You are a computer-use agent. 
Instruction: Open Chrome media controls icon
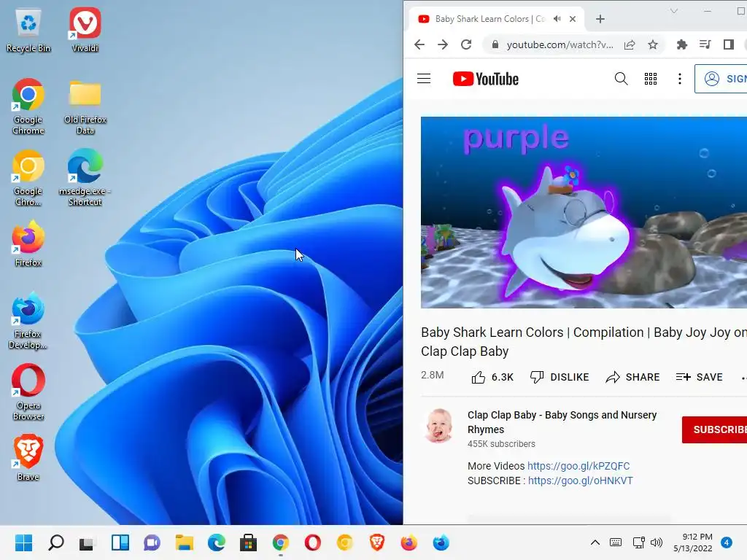[705, 44]
